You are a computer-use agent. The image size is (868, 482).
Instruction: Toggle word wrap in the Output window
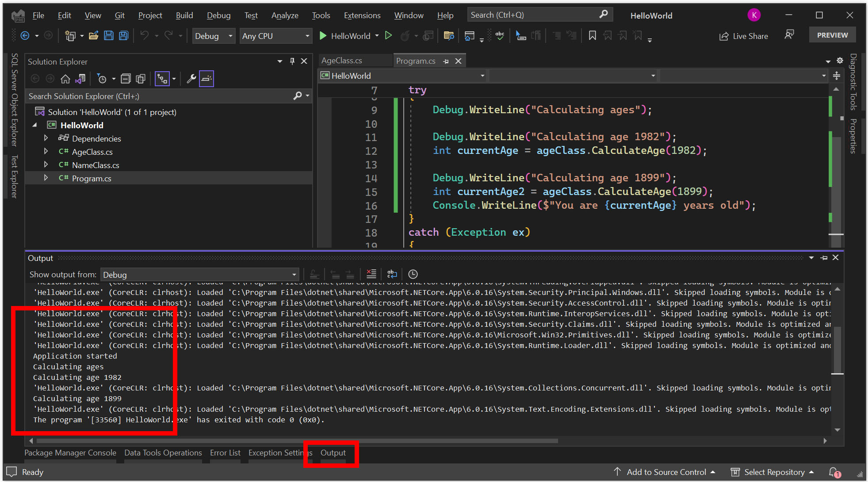coord(392,274)
